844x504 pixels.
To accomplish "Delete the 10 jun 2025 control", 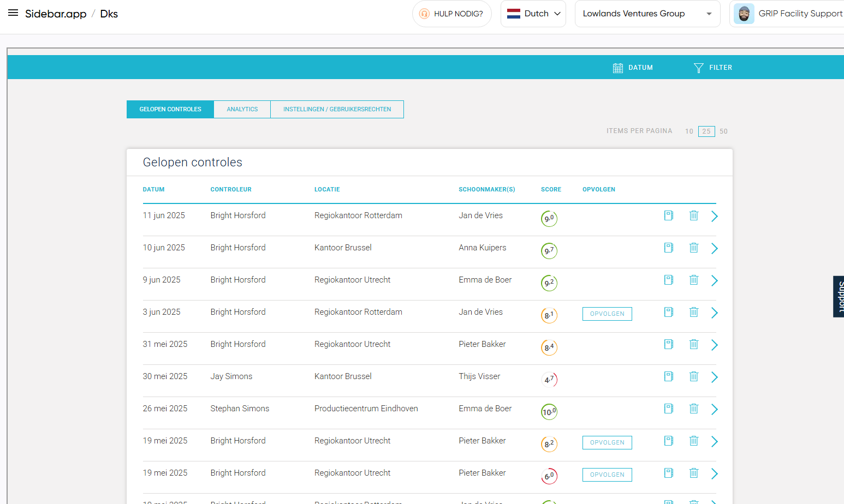I will tap(694, 248).
